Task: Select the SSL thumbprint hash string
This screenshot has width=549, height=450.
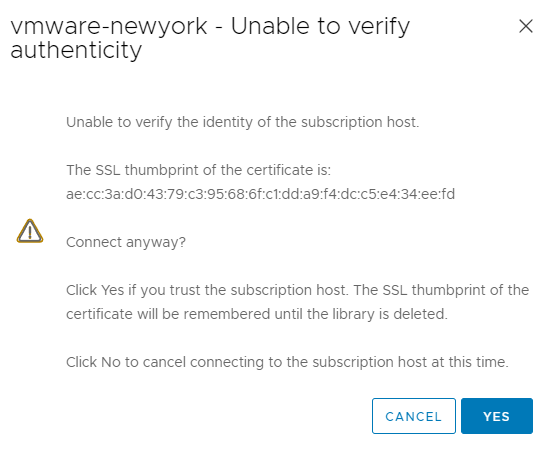Action: tap(260, 194)
